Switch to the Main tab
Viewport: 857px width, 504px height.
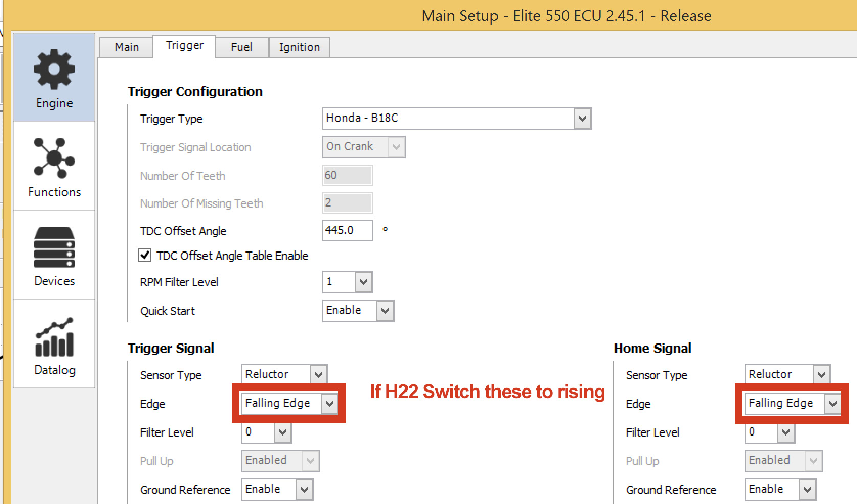pyautogui.click(x=126, y=47)
